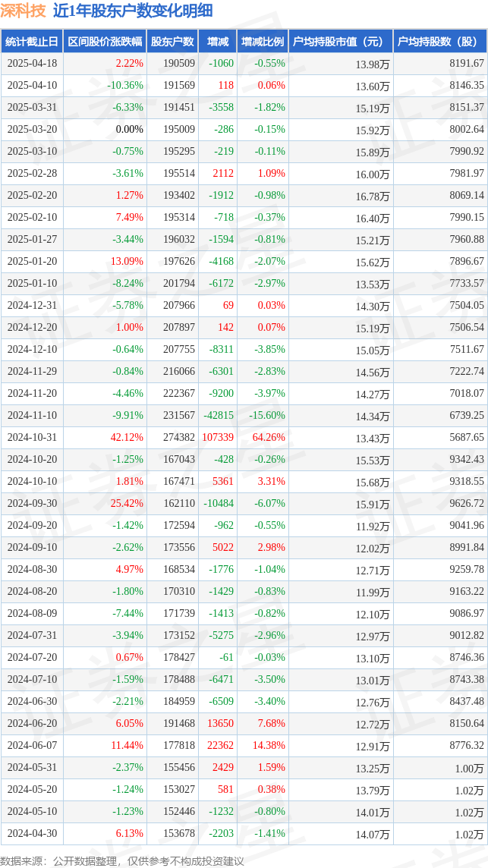Click the 股东户数 column header
The image size is (488, 868).
[172, 42]
